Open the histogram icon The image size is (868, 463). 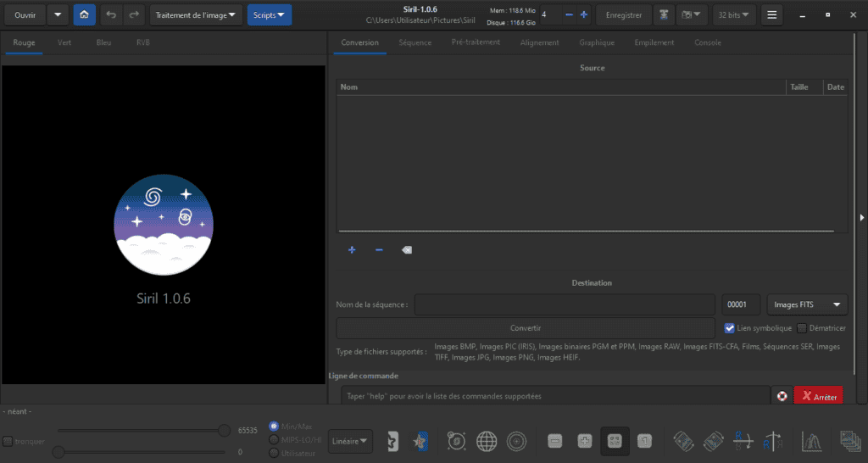coord(811,442)
